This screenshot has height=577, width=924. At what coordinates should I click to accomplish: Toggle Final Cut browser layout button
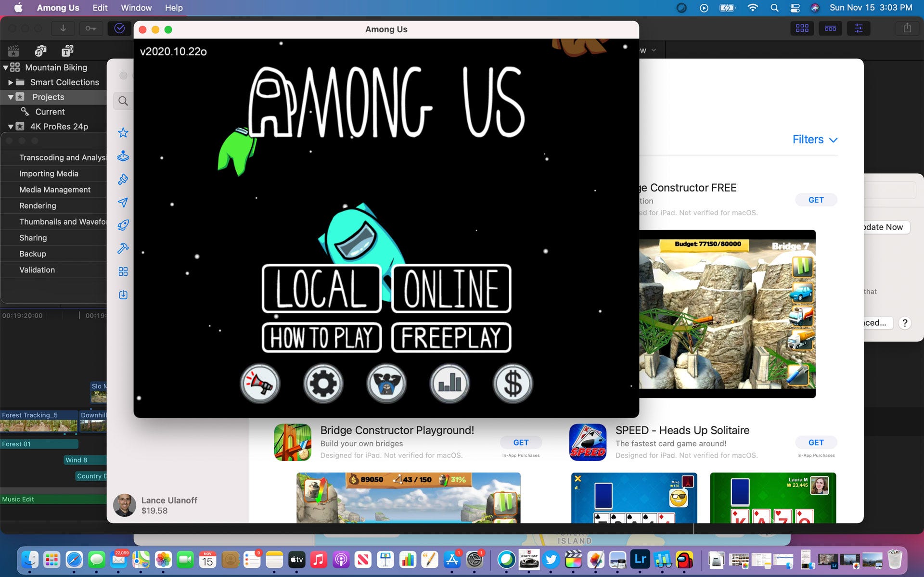[x=802, y=28]
